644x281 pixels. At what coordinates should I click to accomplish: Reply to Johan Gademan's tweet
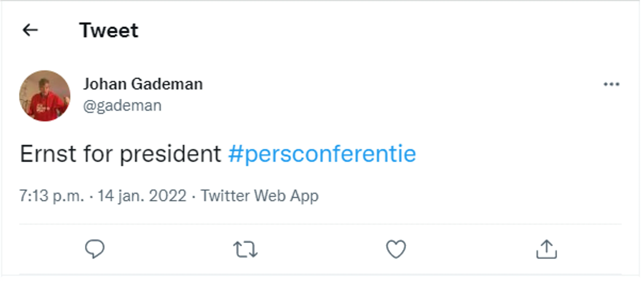tap(94, 249)
